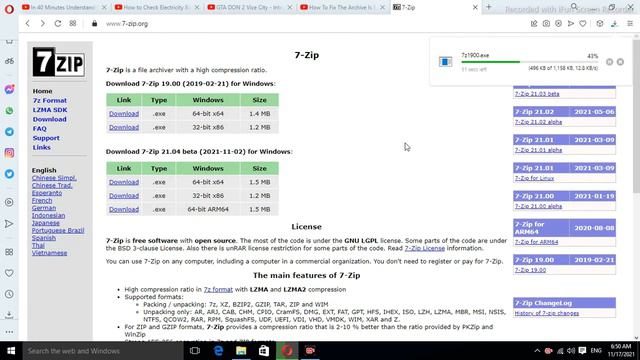Open the Player icon in sidebar
This screenshot has width=640, height=360.
coord(9,202)
